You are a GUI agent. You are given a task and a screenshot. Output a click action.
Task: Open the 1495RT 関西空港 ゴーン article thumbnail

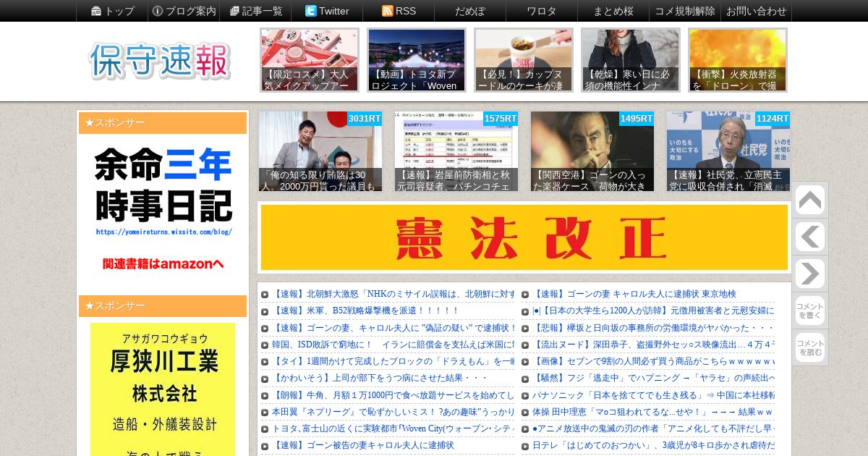click(x=592, y=151)
